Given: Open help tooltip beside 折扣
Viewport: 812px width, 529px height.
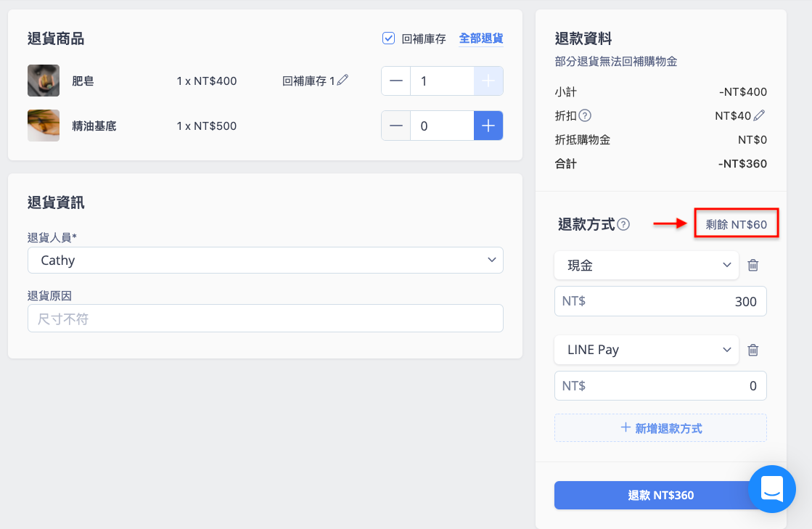Looking at the screenshot, I should (x=585, y=115).
